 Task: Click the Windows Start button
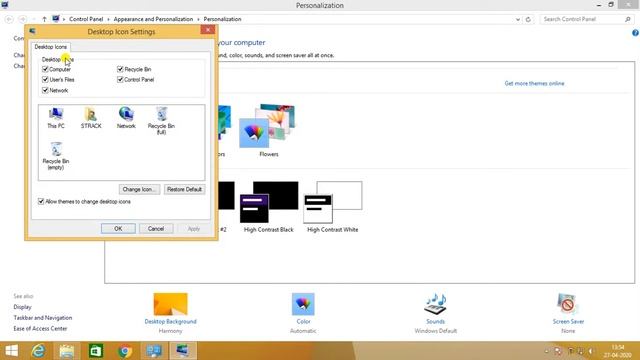pyautogui.click(x=11, y=351)
